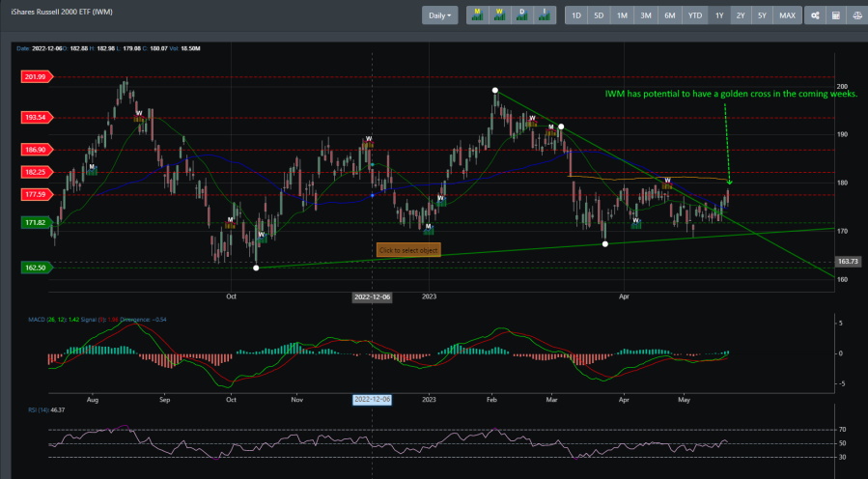The width and height of the screenshot is (868, 479).
Task: Click the 163.73 price axis value
Action: click(848, 261)
